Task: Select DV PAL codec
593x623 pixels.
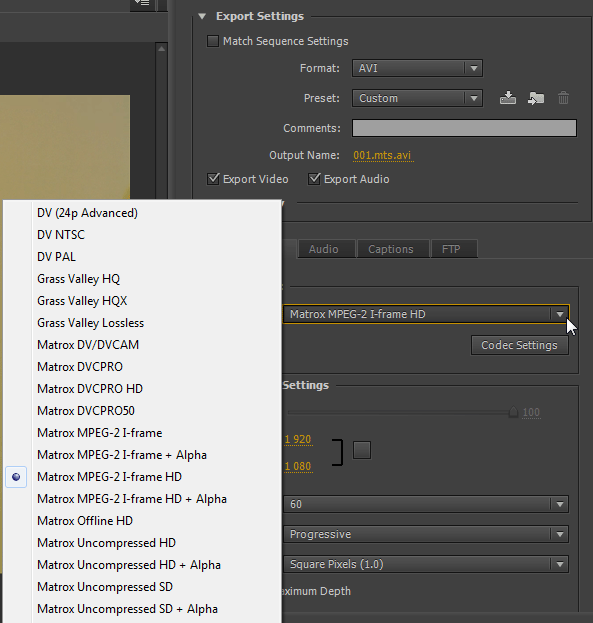Action: click(56, 257)
